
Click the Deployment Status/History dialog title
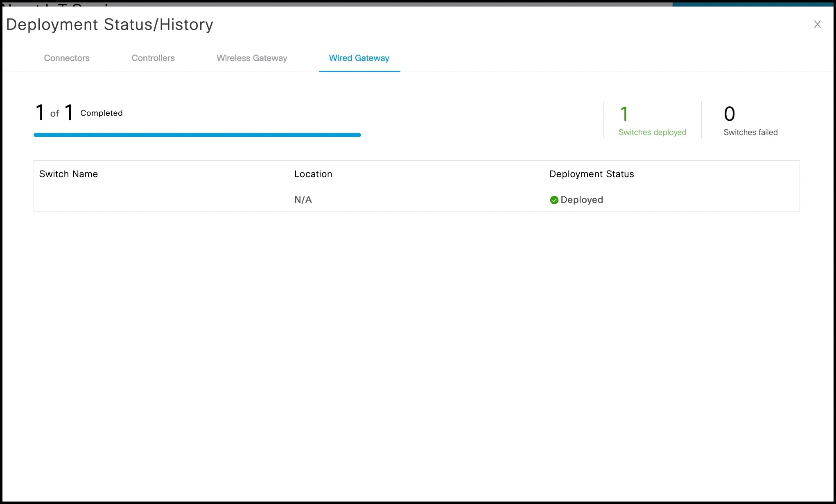pos(110,24)
